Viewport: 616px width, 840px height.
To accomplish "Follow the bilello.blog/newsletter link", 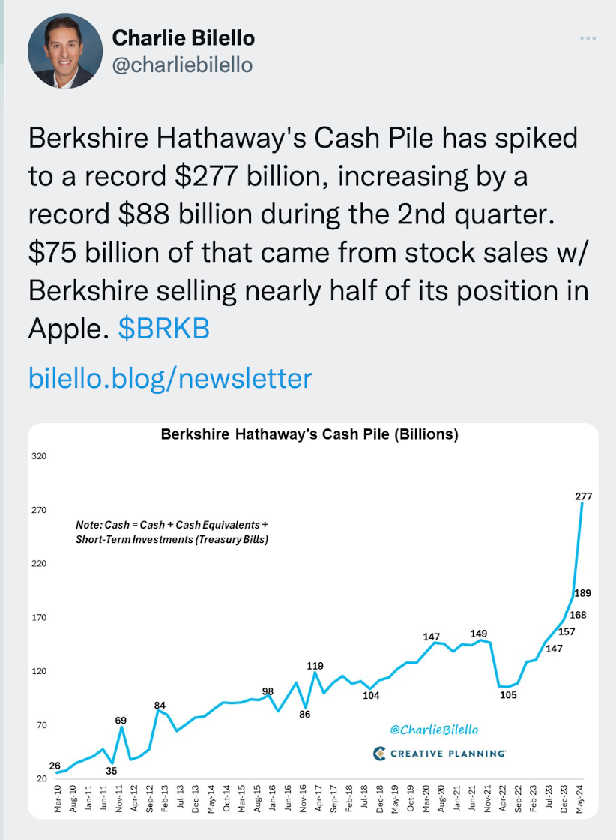I will 169,377.
